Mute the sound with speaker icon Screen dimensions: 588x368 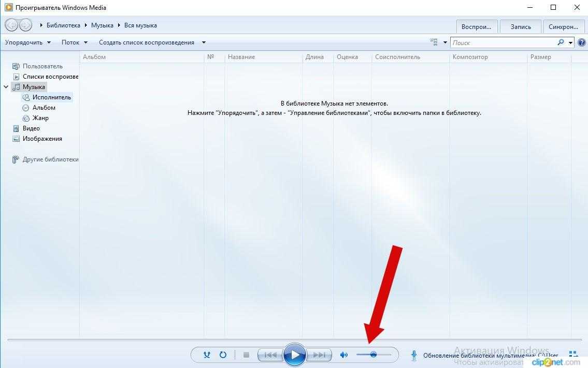343,355
